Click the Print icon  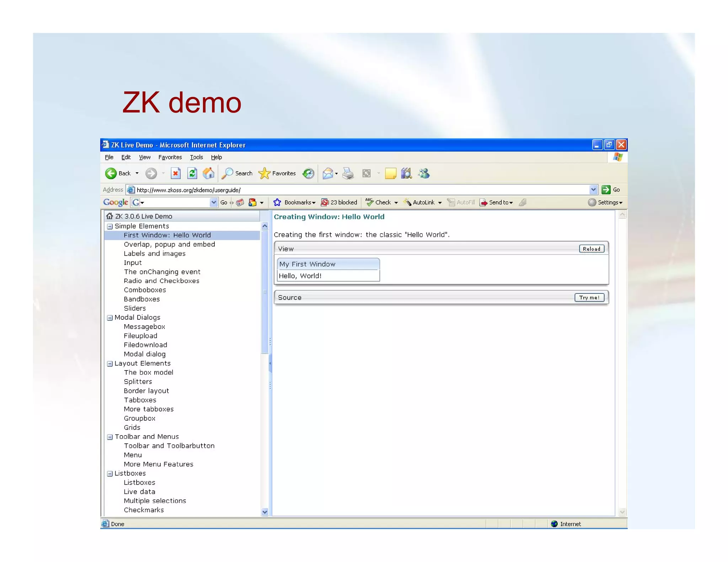tap(348, 173)
